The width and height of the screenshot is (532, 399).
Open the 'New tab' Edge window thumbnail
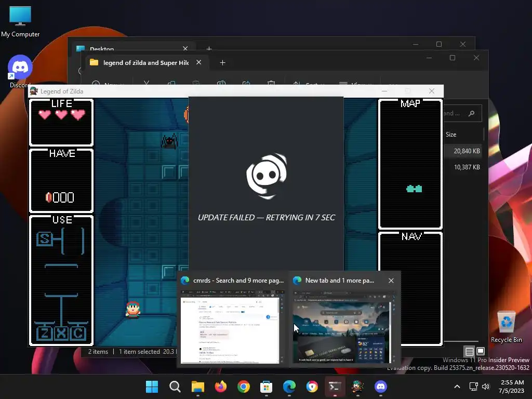coord(343,327)
